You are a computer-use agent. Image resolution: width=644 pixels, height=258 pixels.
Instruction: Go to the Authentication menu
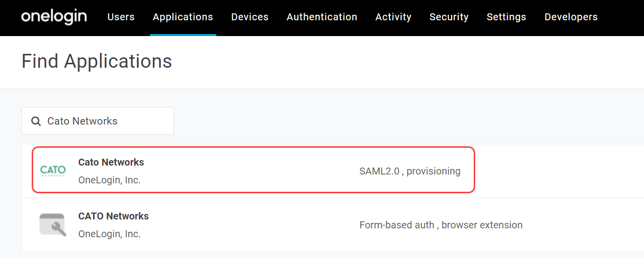coord(322,17)
